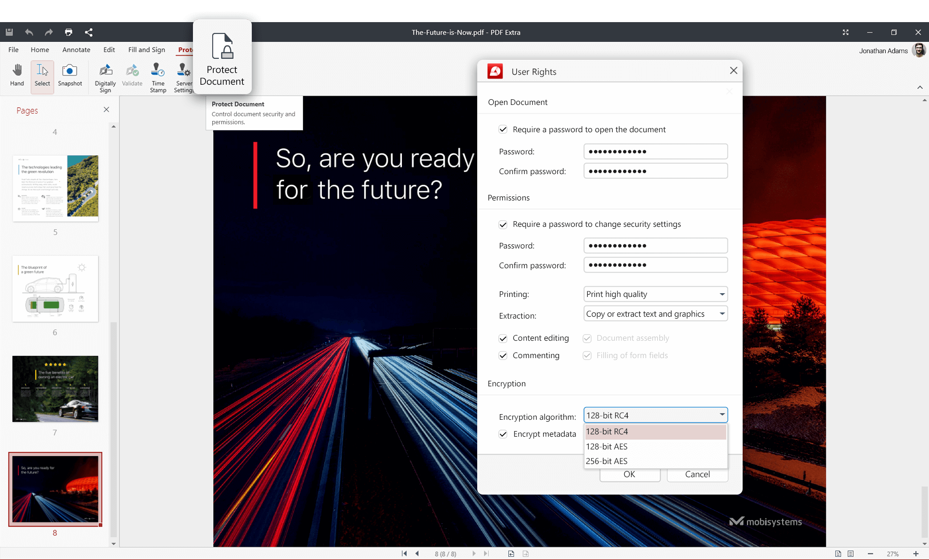Toggle Encrypt metadata checkbox
Viewport: 929px width, 560px height.
click(x=503, y=434)
